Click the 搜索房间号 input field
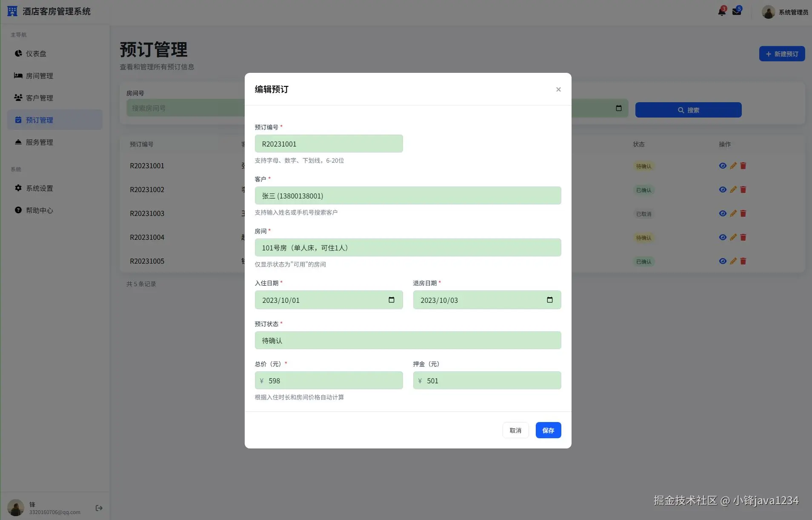Screen dimensions: 812x520 click(x=186, y=108)
